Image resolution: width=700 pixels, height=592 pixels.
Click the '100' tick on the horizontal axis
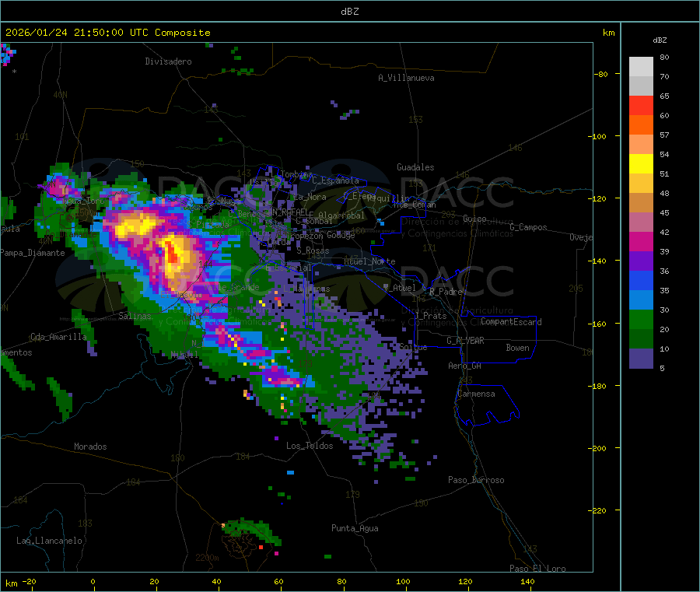pyautogui.click(x=403, y=581)
